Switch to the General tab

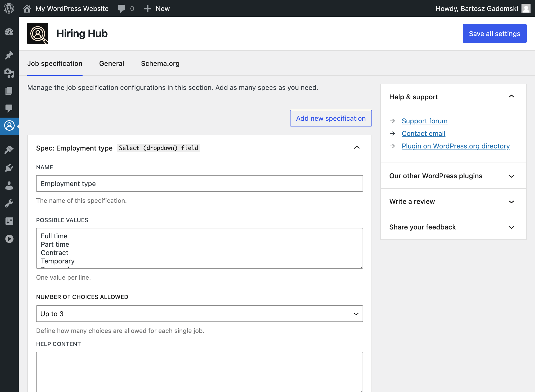point(112,64)
